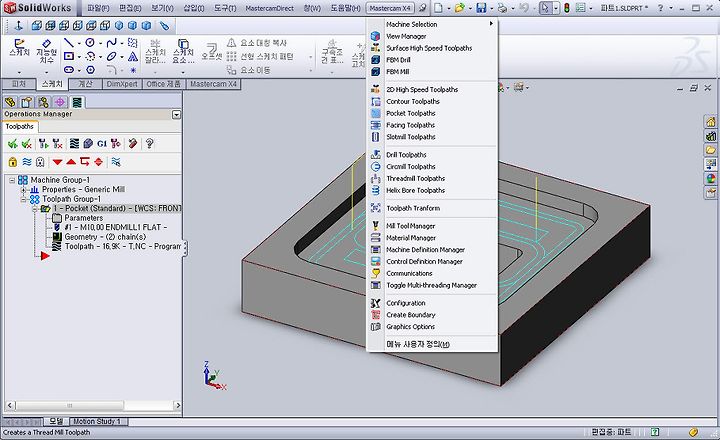Toggle the yellow padlock lock operations icon
Screen dimensions: 720x440
tap(12, 162)
